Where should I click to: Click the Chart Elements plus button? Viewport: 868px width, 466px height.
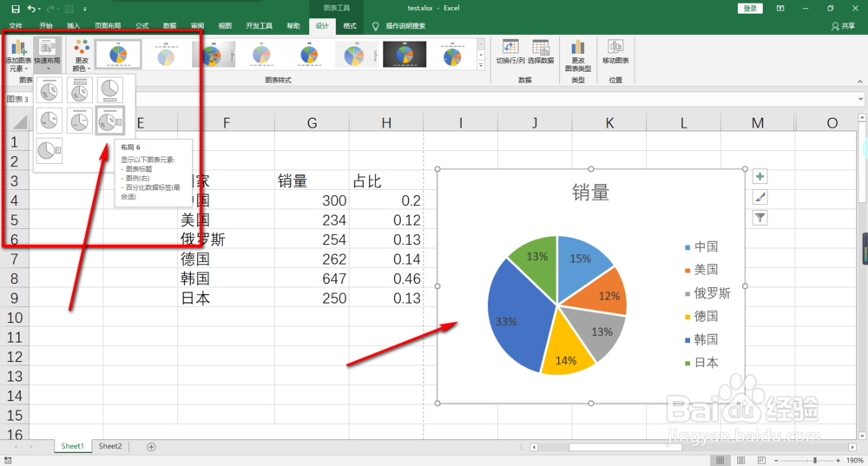760,176
